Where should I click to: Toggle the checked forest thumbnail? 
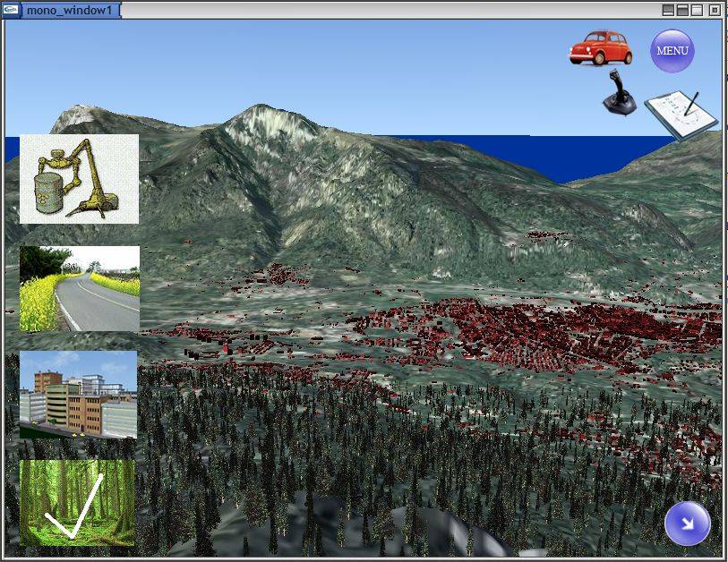click(x=78, y=503)
